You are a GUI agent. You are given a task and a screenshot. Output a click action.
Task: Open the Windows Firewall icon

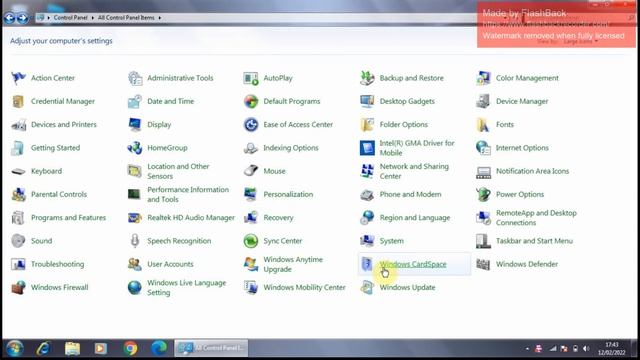pos(18,287)
